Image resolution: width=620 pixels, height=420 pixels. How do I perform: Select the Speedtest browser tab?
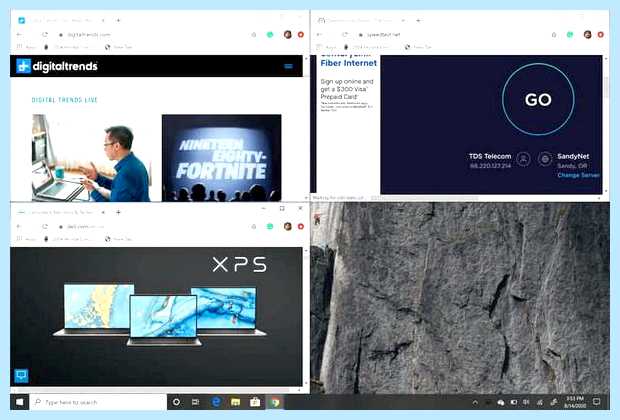(361, 20)
